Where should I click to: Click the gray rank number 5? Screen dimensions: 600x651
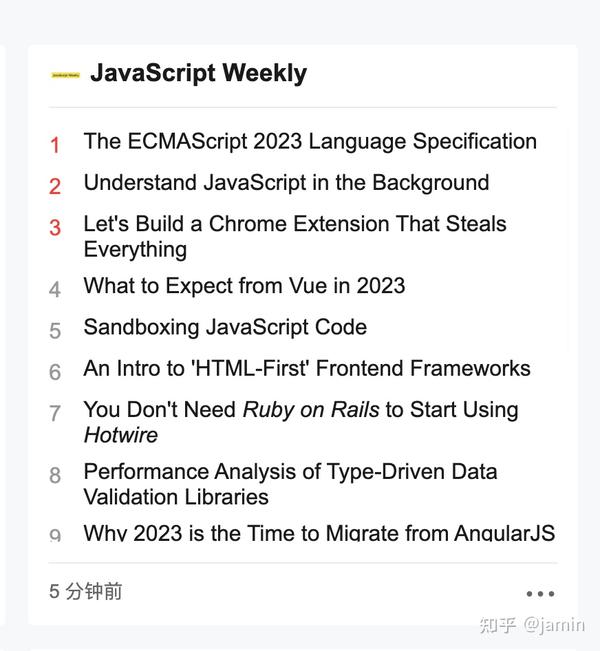[55, 331]
